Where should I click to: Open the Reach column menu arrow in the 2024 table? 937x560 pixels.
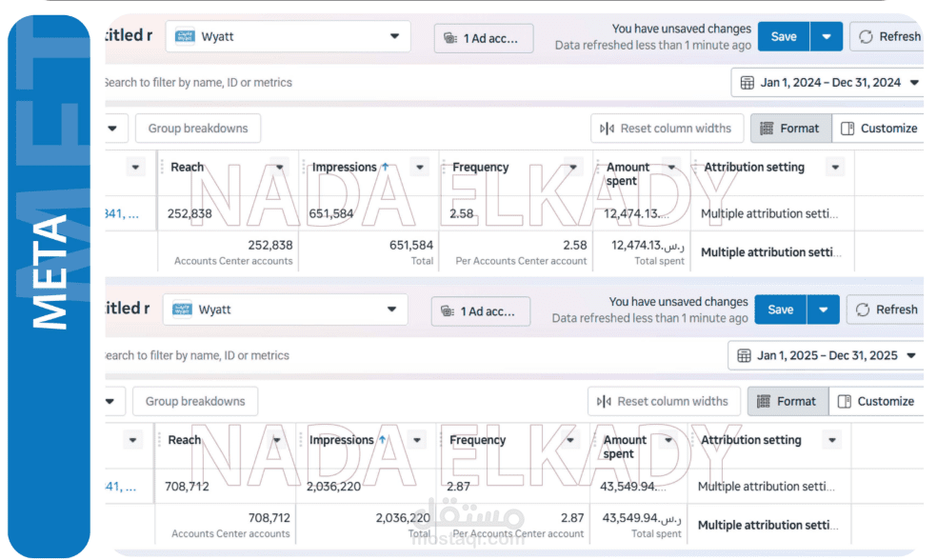[280, 168]
